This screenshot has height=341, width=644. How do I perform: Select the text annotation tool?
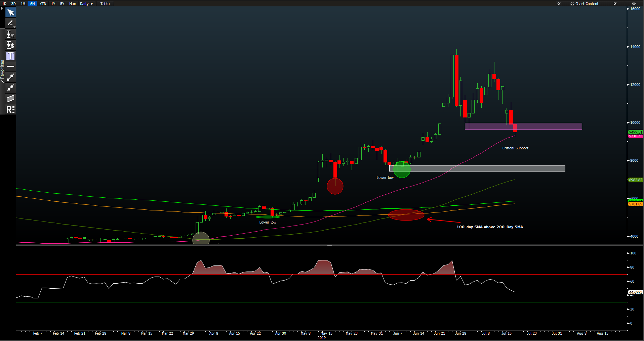(x=10, y=56)
